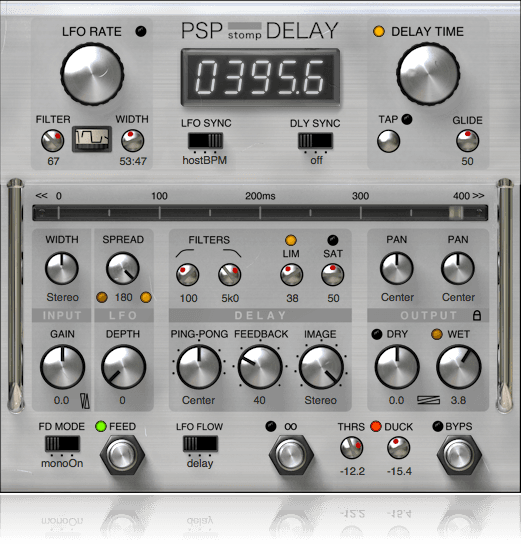Screen dimensions: 521x544
Task: Click the 200ms ruler marking
Action: [260, 196]
